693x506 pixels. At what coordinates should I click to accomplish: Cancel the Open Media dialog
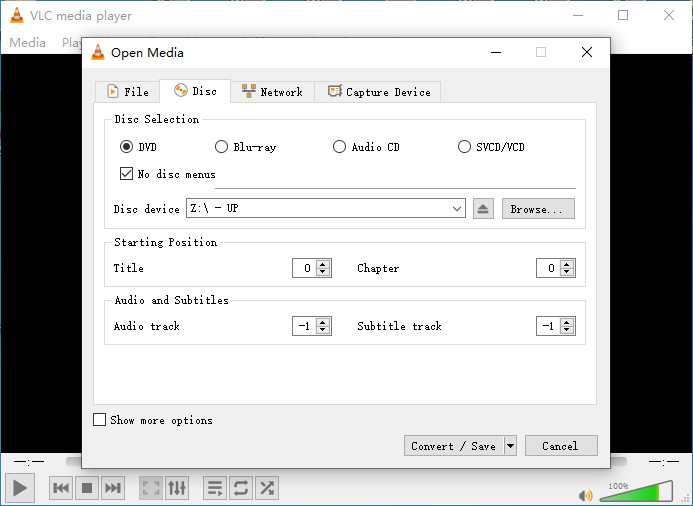coord(561,445)
